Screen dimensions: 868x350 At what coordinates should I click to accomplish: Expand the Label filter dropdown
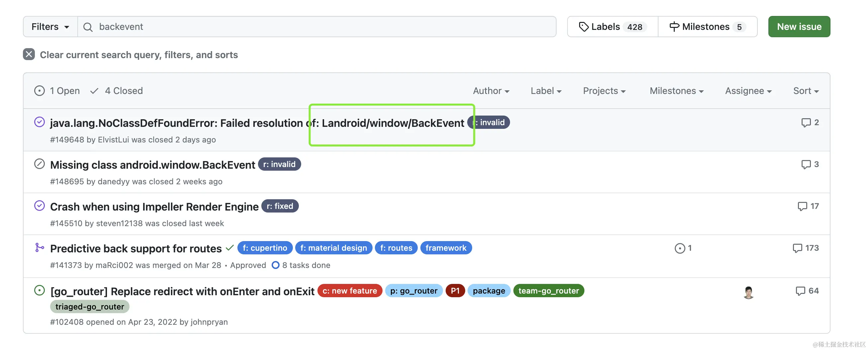pos(546,91)
